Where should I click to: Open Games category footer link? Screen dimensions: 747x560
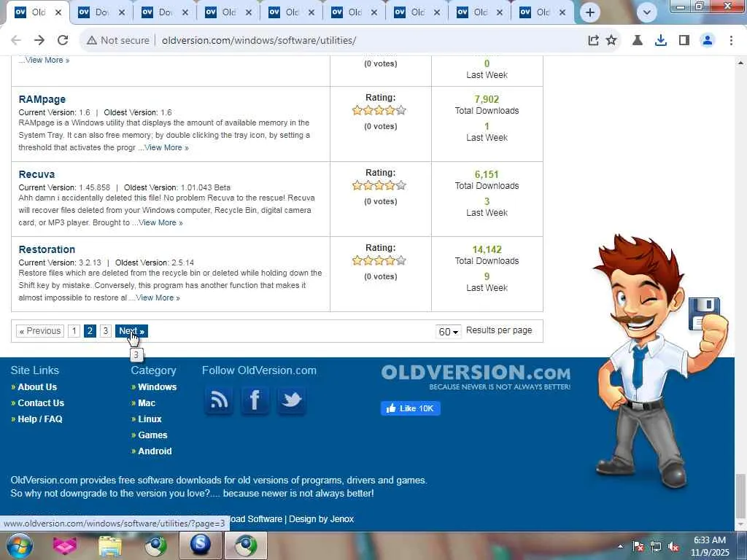coord(152,435)
